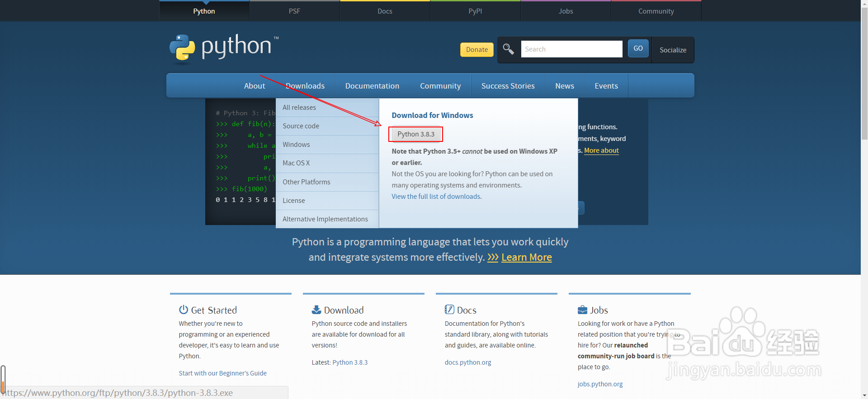Click View the full list of downloads
868x399 pixels.
(437, 197)
